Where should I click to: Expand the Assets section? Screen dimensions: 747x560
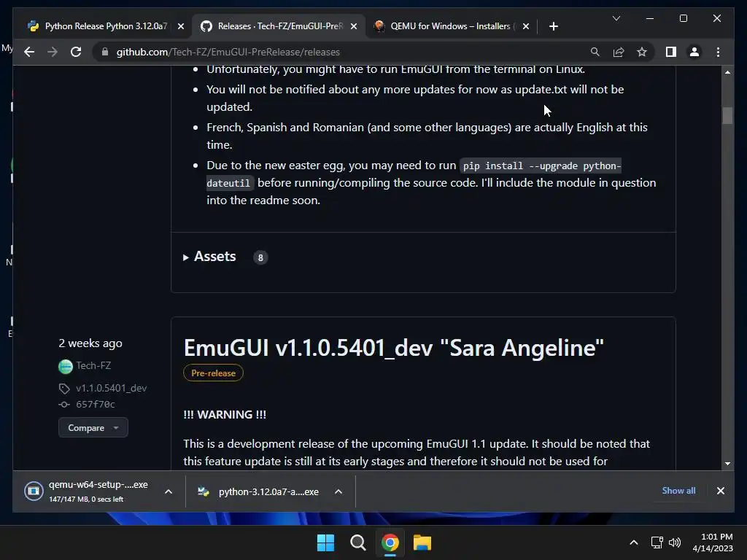(x=209, y=257)
